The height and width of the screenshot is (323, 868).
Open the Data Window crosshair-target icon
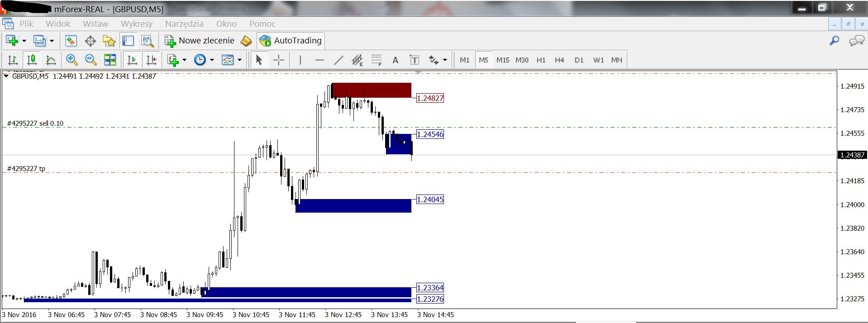click(91, 41)
